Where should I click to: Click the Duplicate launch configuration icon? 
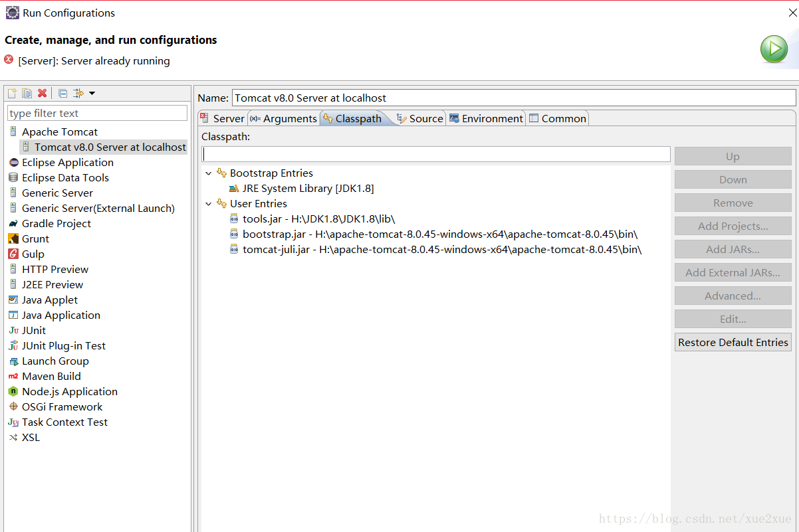(27, 93)
